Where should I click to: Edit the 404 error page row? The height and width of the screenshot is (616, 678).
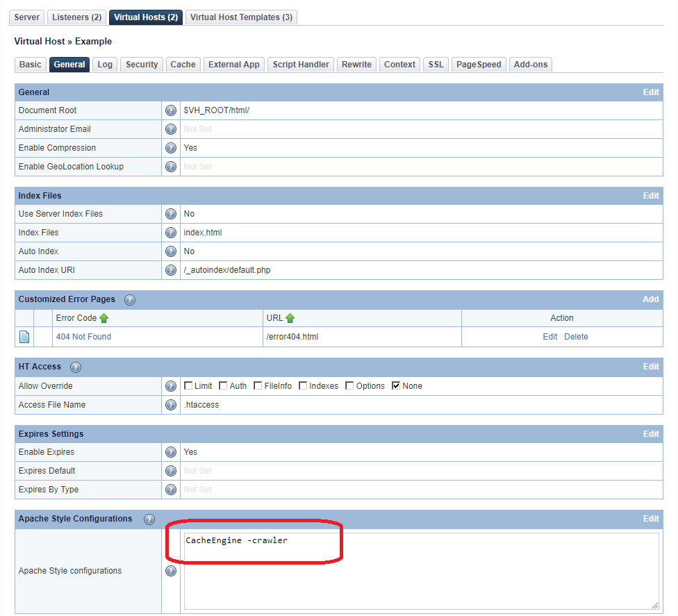(x=549, y=337)
